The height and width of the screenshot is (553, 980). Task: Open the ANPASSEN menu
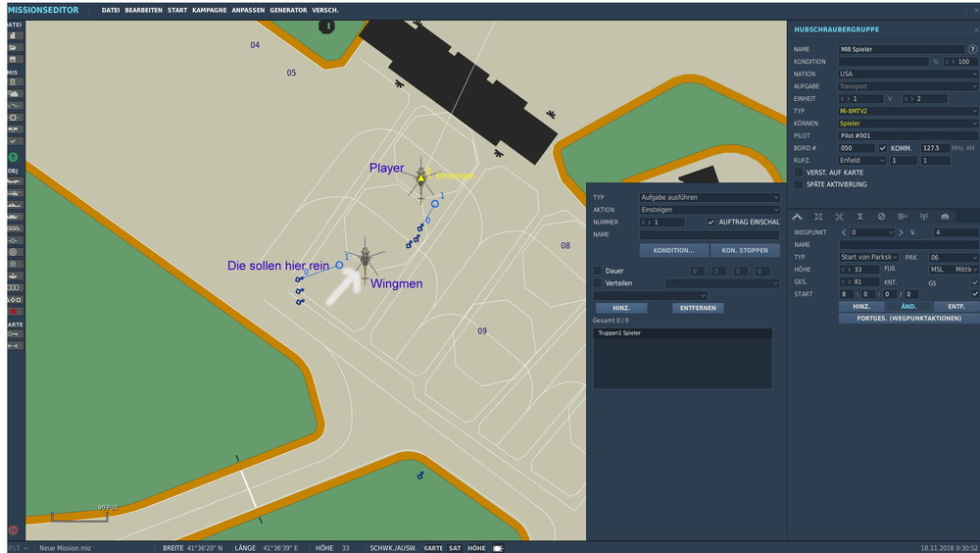click(x=248, y=10)
